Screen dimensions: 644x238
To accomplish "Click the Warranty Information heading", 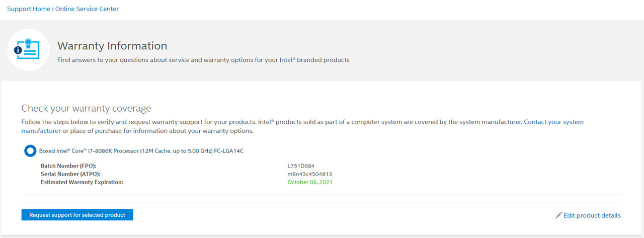I will click(x=112, y=46).
